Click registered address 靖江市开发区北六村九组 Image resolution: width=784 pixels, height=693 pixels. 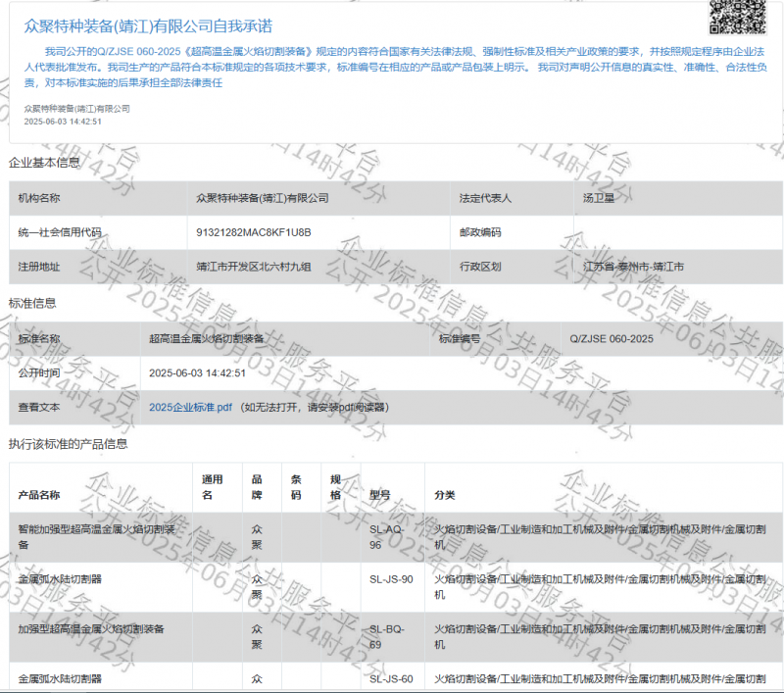click(x=254, y=267)
